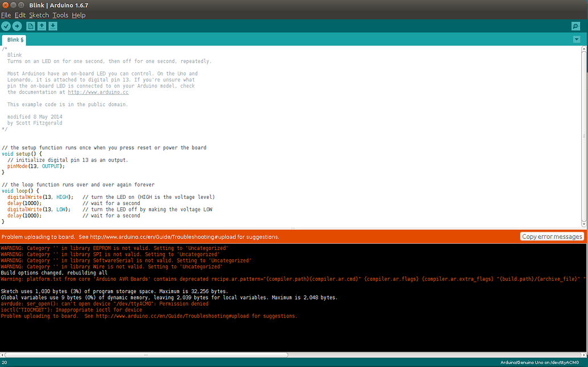Open the Tools menu
The image size is (588, 367).
pos(60,15)
